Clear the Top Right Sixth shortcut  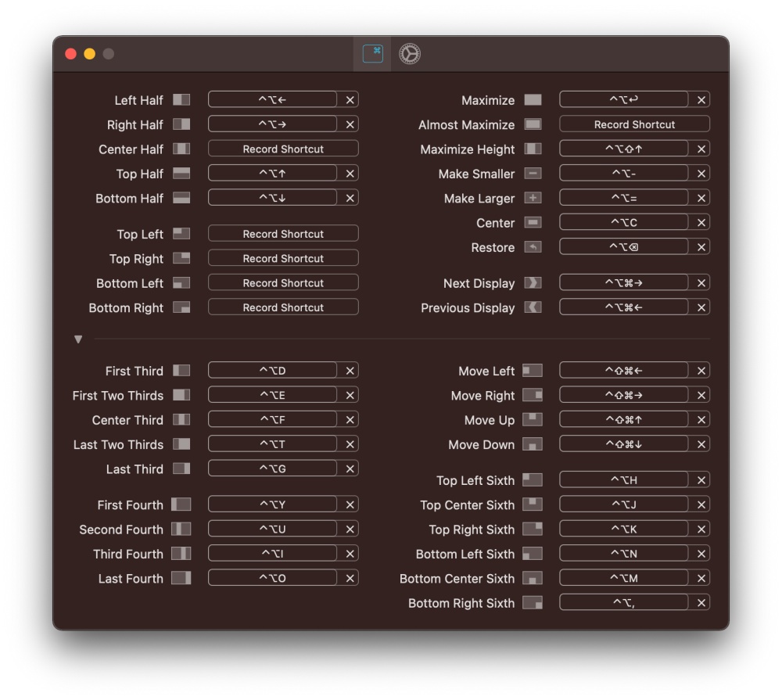click(x=701, y=529)
